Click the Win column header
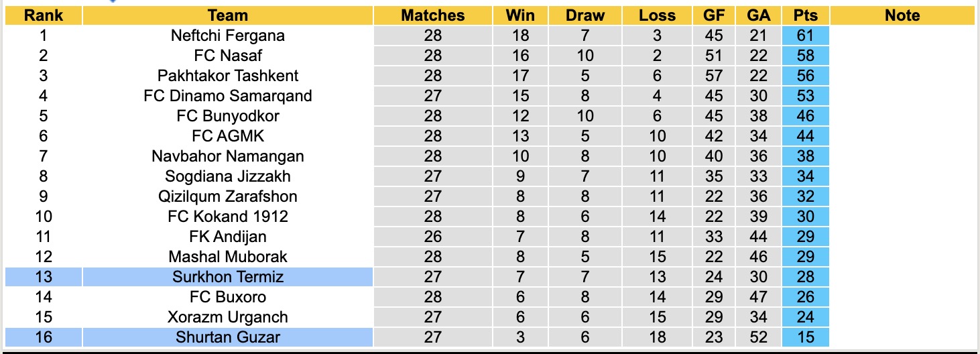Screen dimensions: 980x354 (520, 15)
